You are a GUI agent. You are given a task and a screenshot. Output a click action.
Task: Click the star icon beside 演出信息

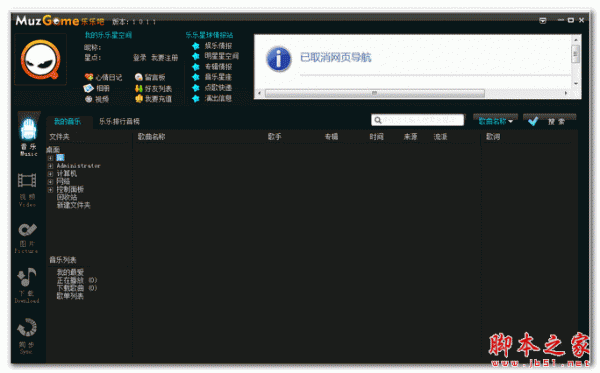(x=196, y=98)
